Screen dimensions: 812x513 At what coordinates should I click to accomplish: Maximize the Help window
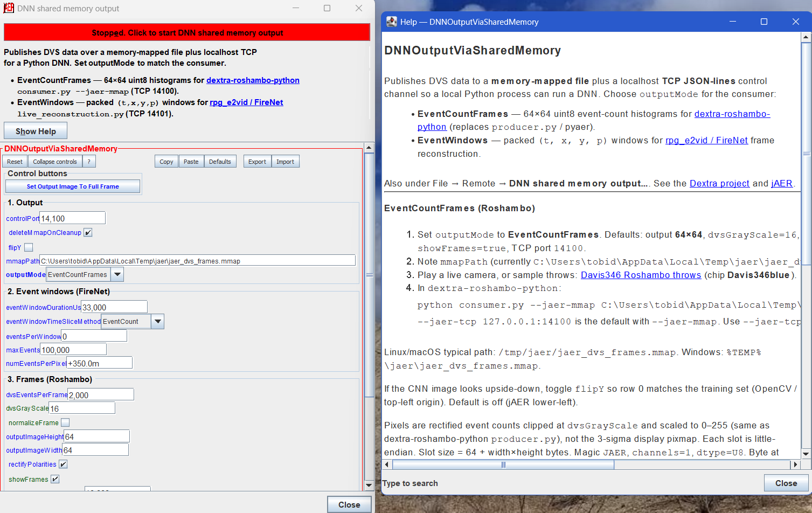coord(764,22)
